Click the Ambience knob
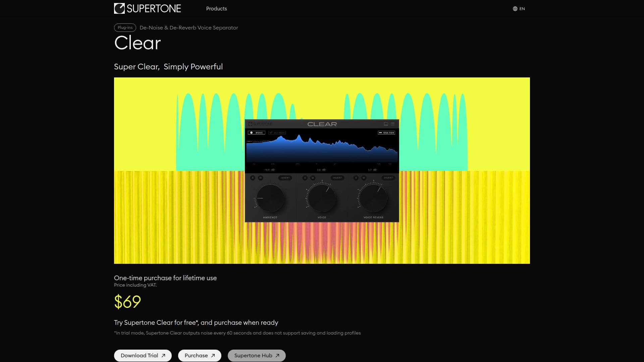The image size is (644, 362). coord(270,198)
